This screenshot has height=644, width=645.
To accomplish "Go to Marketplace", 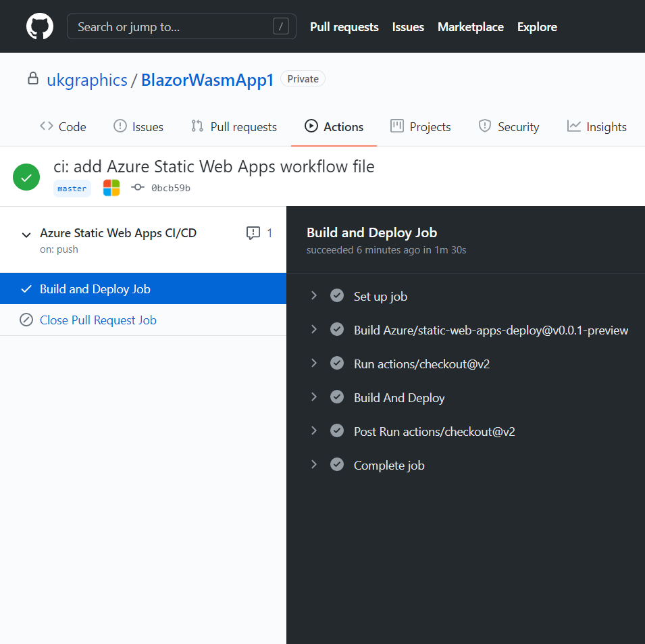I will pos(471,27).
